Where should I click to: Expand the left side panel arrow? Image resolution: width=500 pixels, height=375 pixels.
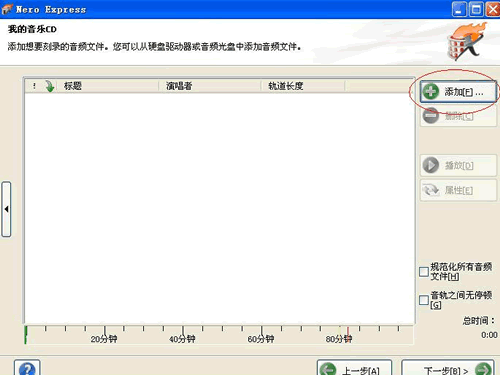tap(6, 209)
